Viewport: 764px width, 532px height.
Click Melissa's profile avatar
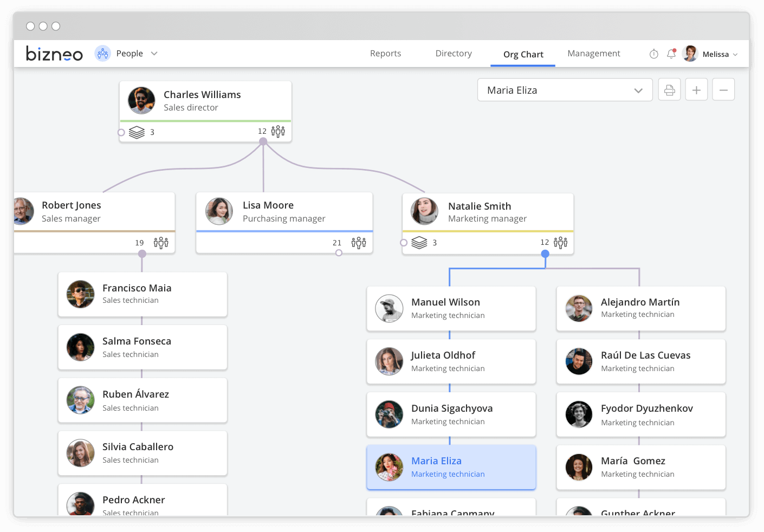tap(689, 53)
